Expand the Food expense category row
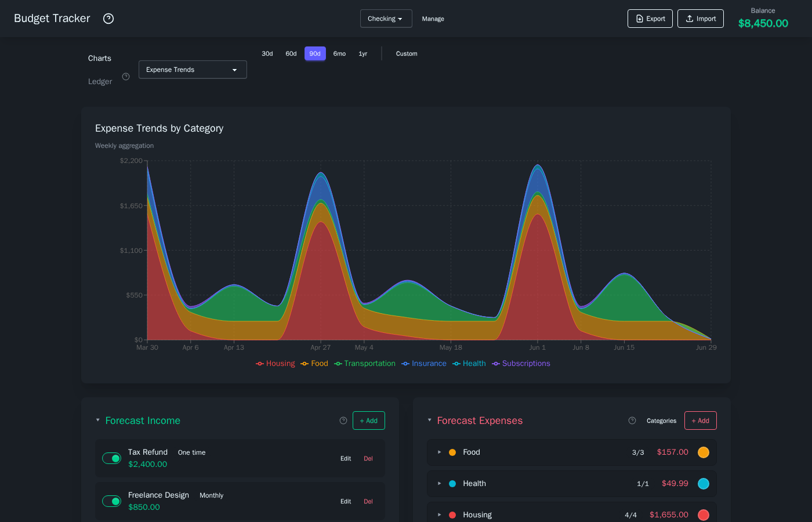The image size is (812, 522). (440, 452)
